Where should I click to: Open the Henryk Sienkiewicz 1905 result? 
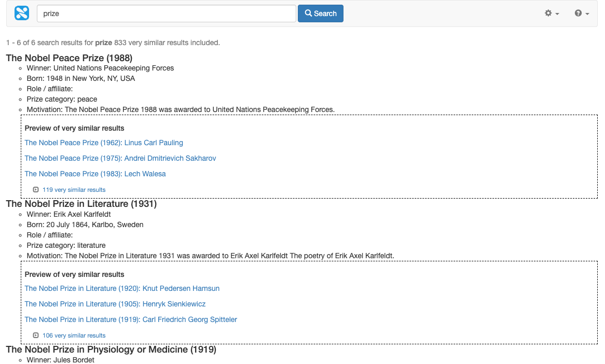point(115,304)
